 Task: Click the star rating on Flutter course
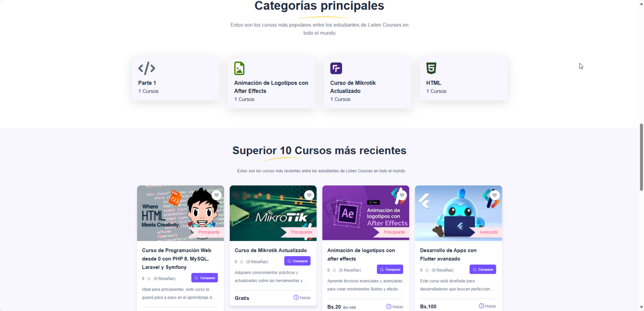point(427,270)
